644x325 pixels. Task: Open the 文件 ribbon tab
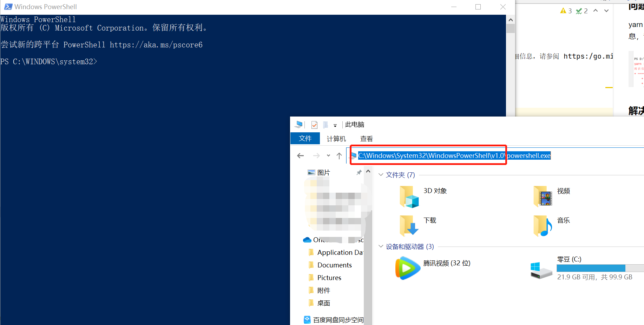(x=305, y=138)
